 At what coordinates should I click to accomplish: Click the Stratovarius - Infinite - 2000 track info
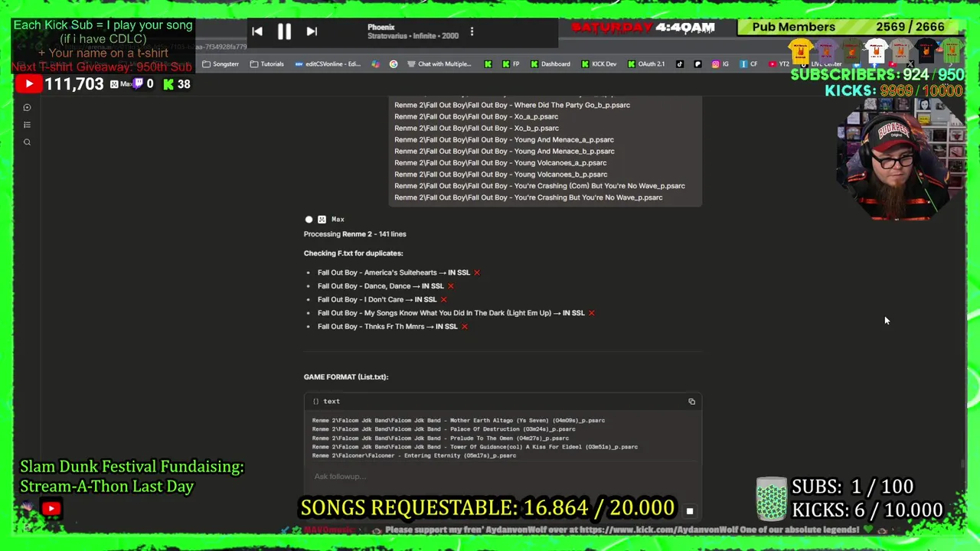(413, 36)
